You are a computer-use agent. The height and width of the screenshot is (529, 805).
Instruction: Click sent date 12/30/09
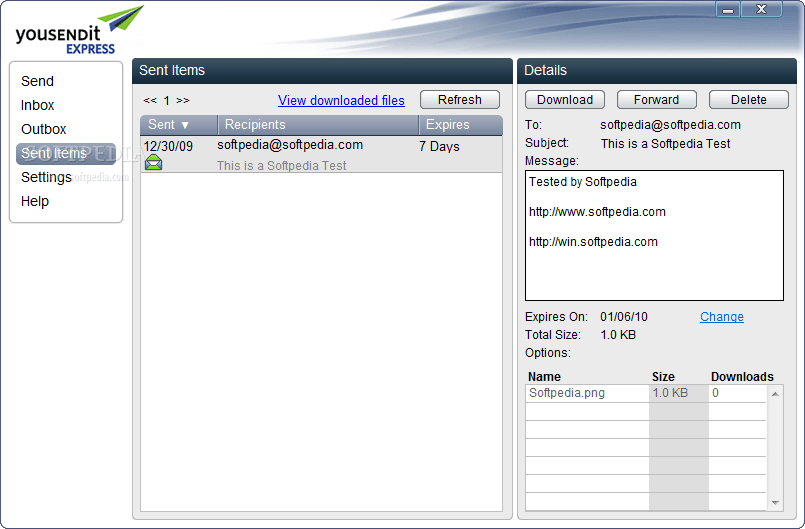tap(168, 146)
